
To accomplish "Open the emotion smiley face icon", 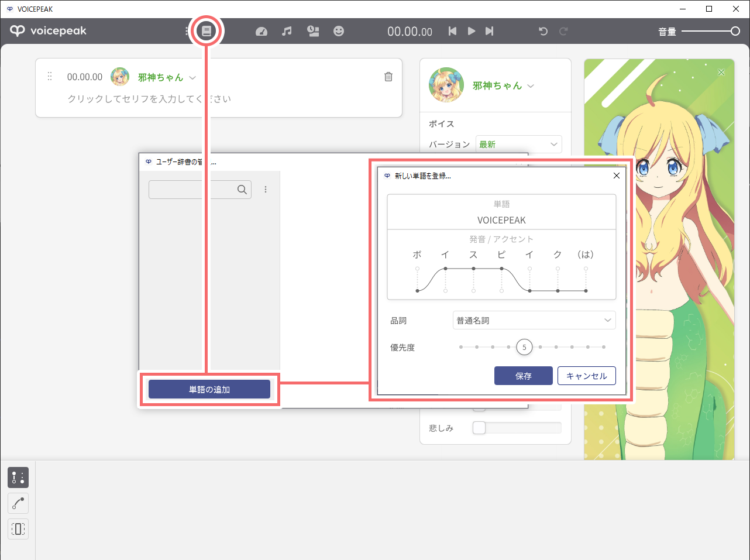I will [x=339, y=31].
